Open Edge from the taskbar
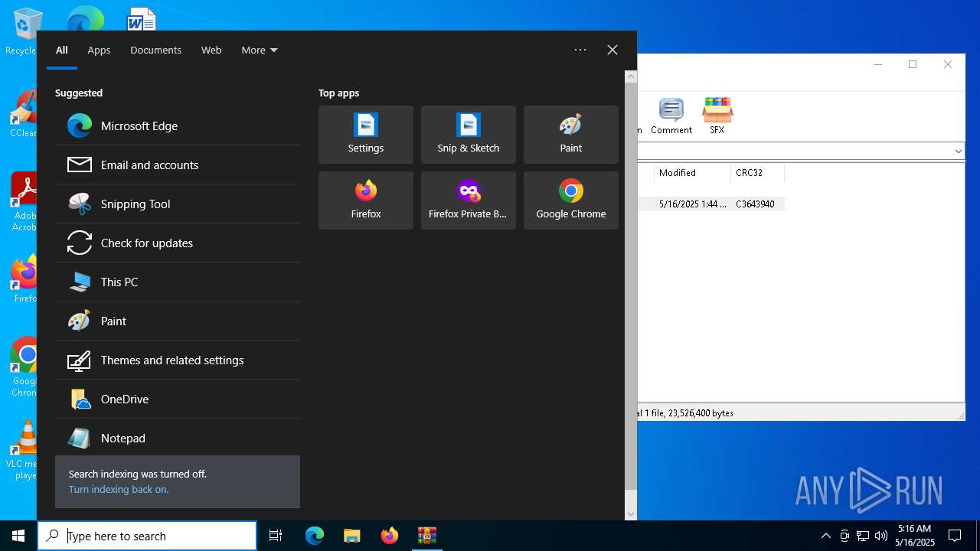The height and width of the screenshot is (551, 980). pyautogui.click(x=315, y=536)
